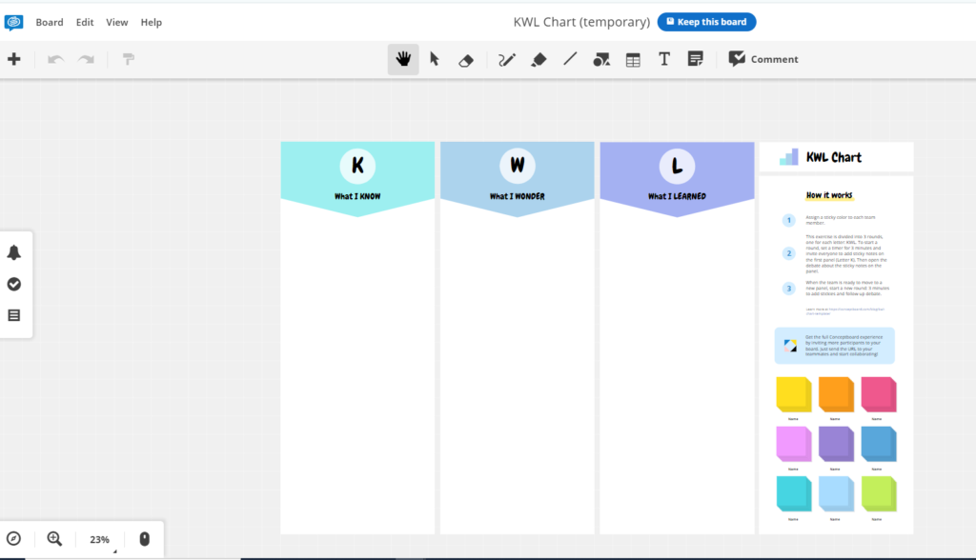Open notifications bell in left sidebar
The height and width of the screenshot is (560, 976).
tap(14, 252)
